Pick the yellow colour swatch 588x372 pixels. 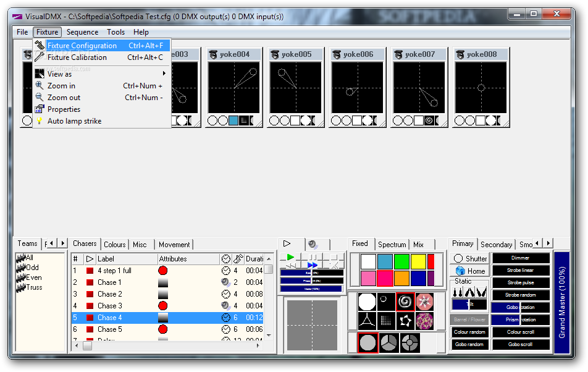coord(418,262)
